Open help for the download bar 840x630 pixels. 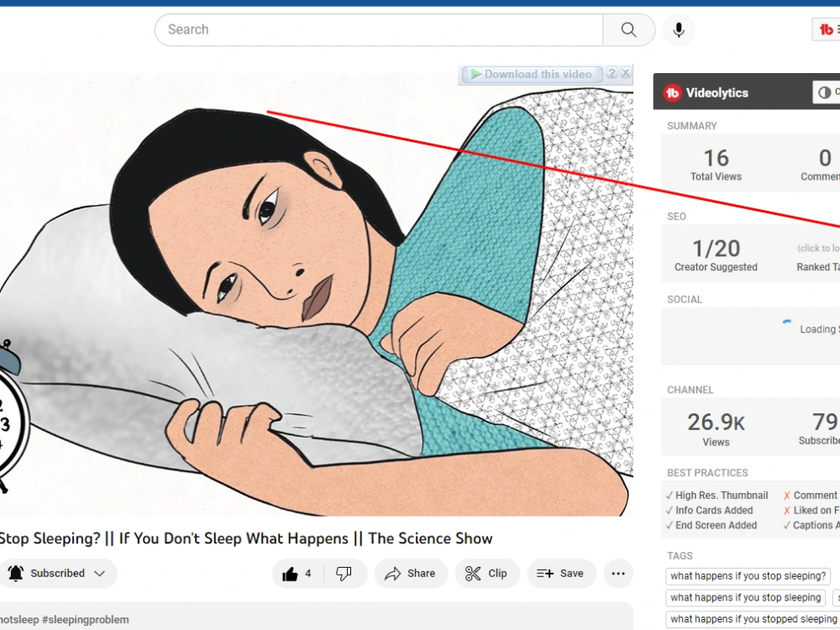tap(612, 73)
